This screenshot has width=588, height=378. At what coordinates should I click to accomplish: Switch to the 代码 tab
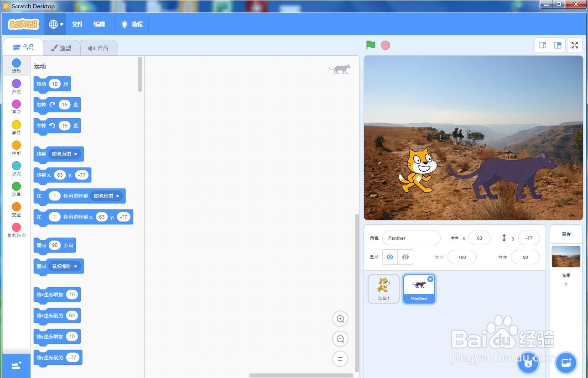click(23, 47)
